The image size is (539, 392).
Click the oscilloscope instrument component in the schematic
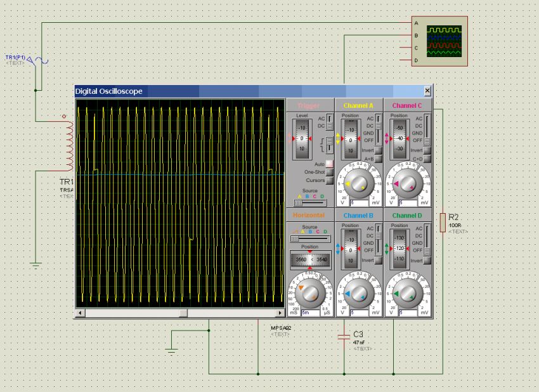(439, 41)
